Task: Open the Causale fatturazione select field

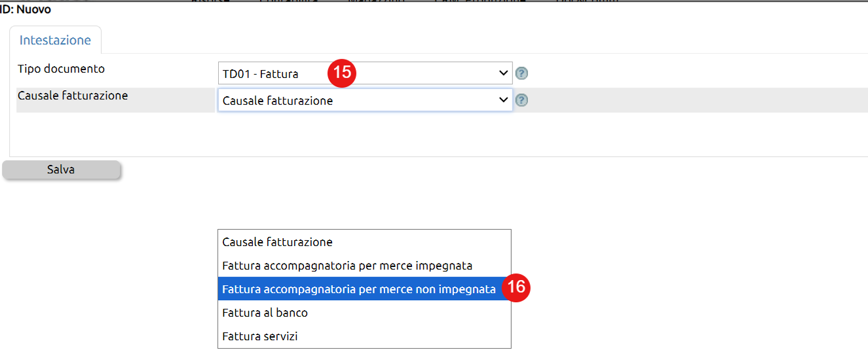Action: (365, 100)
